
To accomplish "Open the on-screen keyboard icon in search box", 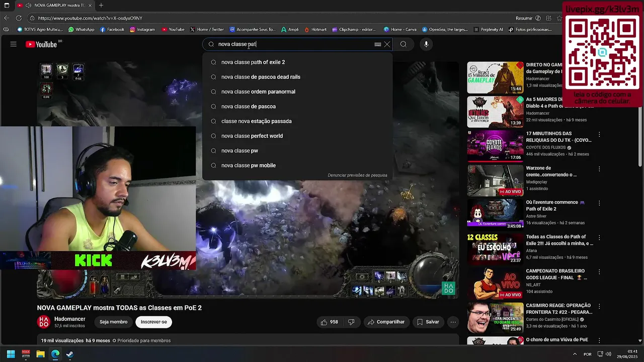I will click(x=378, y=44).
